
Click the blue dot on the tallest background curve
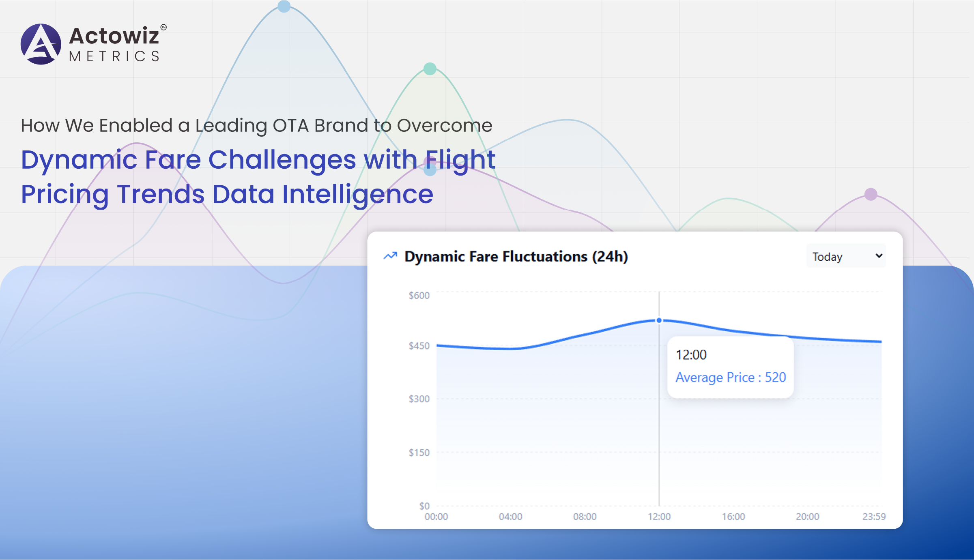(284, 6)
